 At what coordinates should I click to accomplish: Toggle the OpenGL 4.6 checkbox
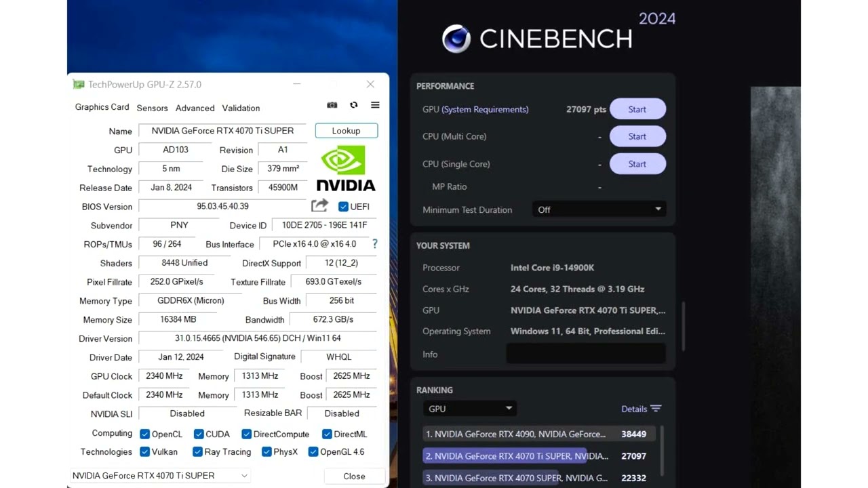[313, 451]
